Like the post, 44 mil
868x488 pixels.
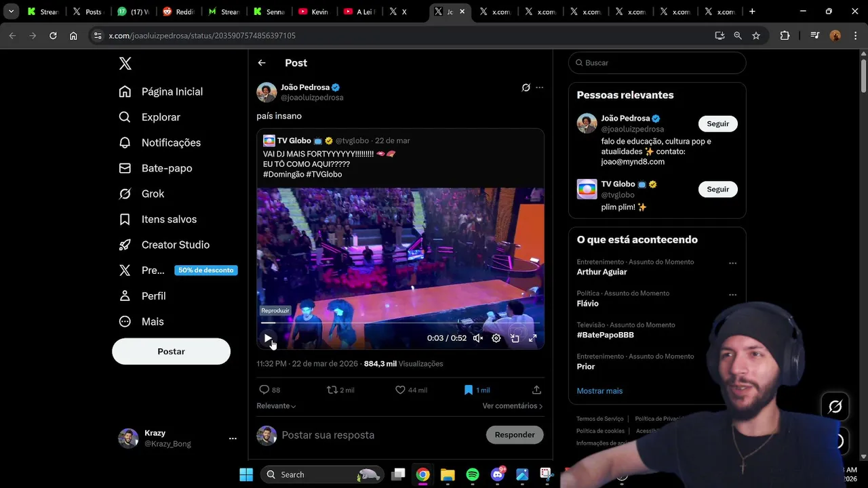pos(411,390)
